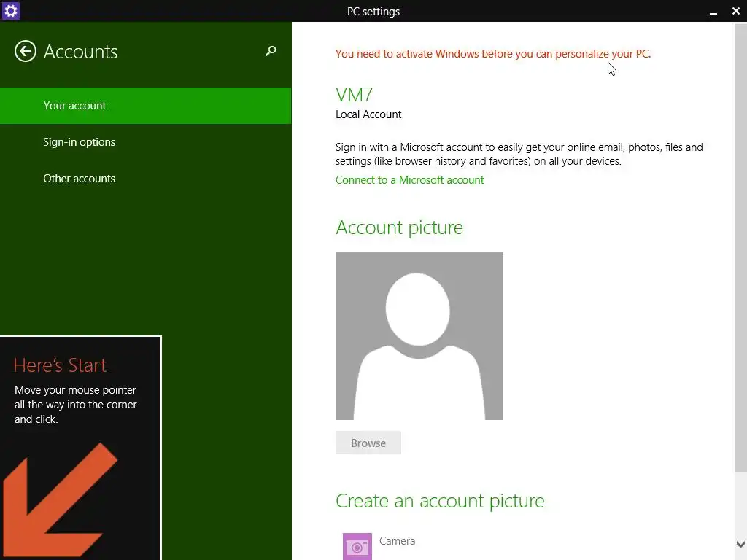Click the Camera label text
This screenshot has width=747, height=560.
click(398, 541)
